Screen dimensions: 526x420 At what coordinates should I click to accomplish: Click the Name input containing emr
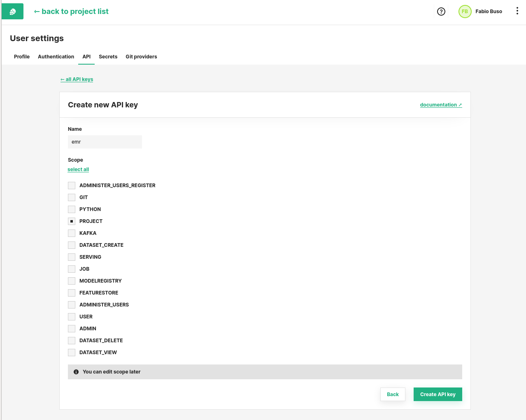pos(105,142)
